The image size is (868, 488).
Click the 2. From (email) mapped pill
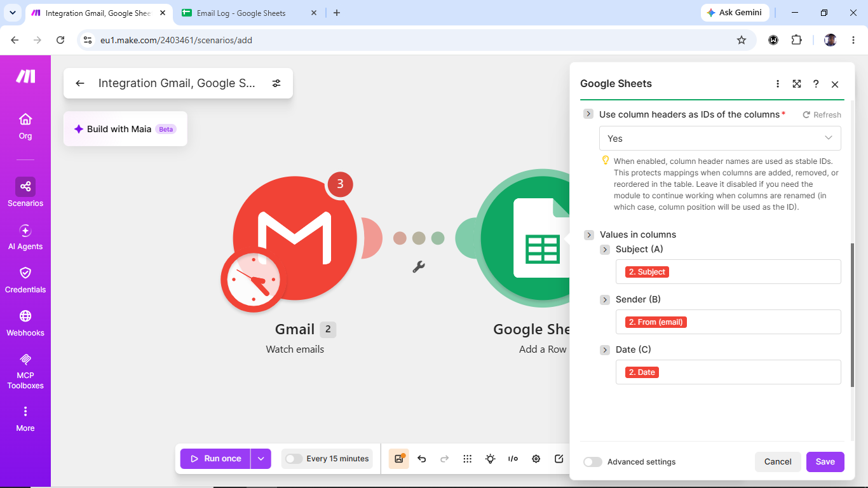[656, 322]
